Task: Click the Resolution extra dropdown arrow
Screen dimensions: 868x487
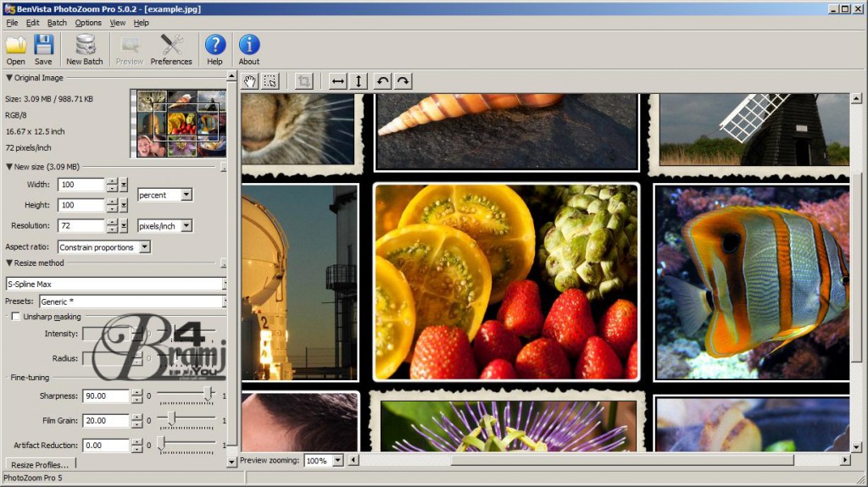Action: coord(124,226)
